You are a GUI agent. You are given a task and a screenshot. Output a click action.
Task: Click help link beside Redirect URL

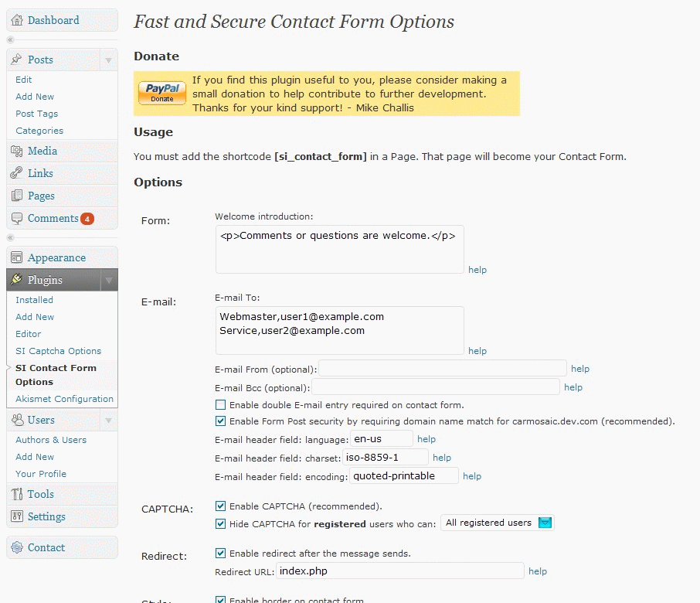[x=538, y=571]
